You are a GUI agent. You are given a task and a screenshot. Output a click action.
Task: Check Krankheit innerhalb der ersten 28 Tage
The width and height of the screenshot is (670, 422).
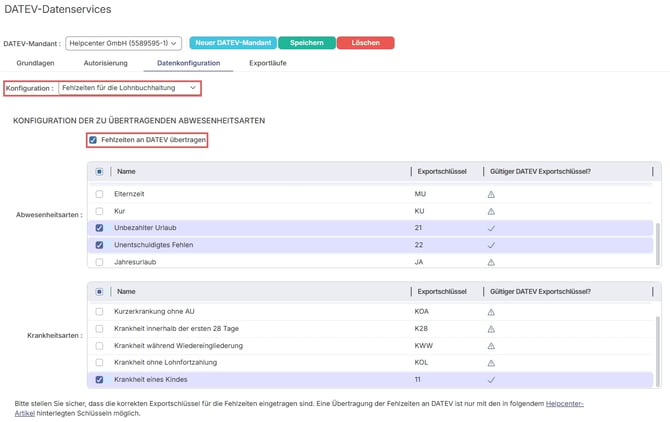coord(99,328)
